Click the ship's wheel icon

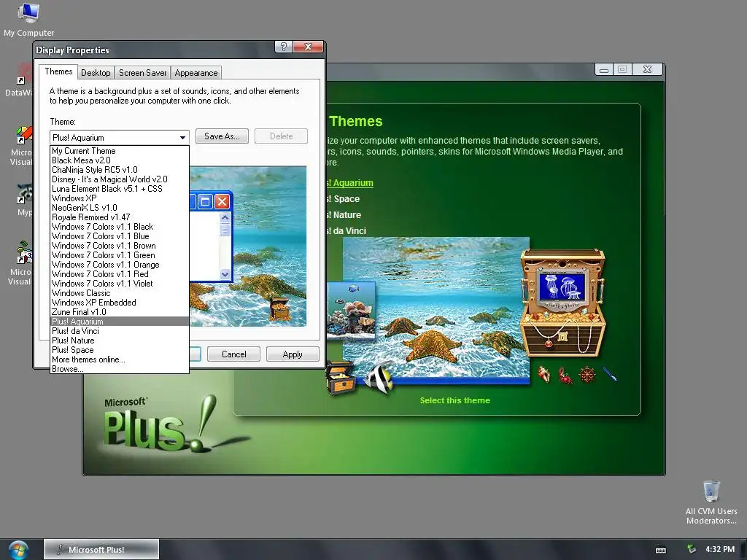pos(587,375)
